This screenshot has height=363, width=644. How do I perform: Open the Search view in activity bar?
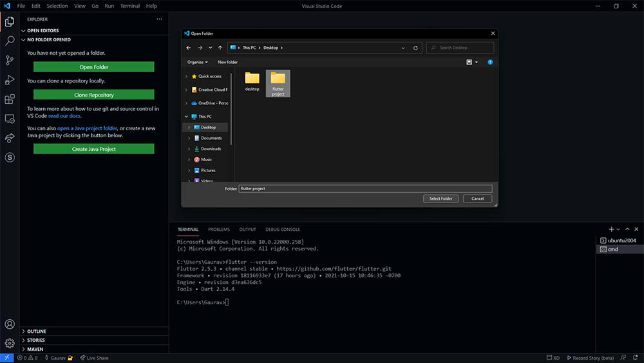[10, 41]
